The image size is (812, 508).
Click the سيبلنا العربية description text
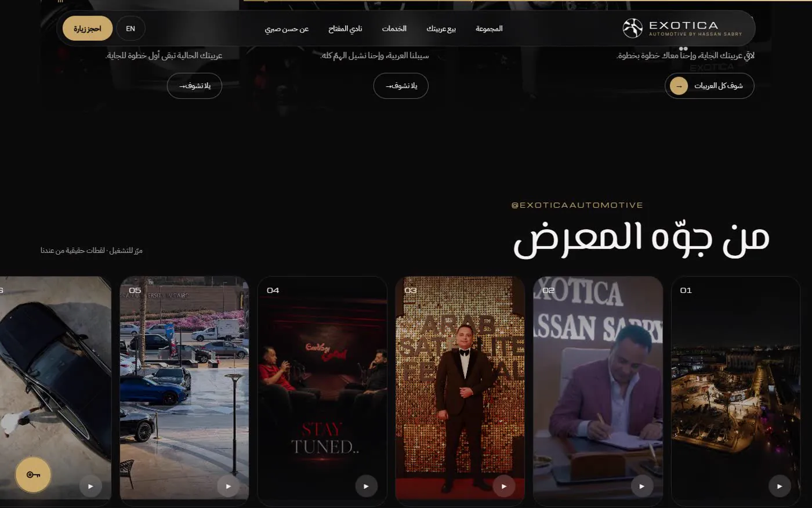coord(375,56)
